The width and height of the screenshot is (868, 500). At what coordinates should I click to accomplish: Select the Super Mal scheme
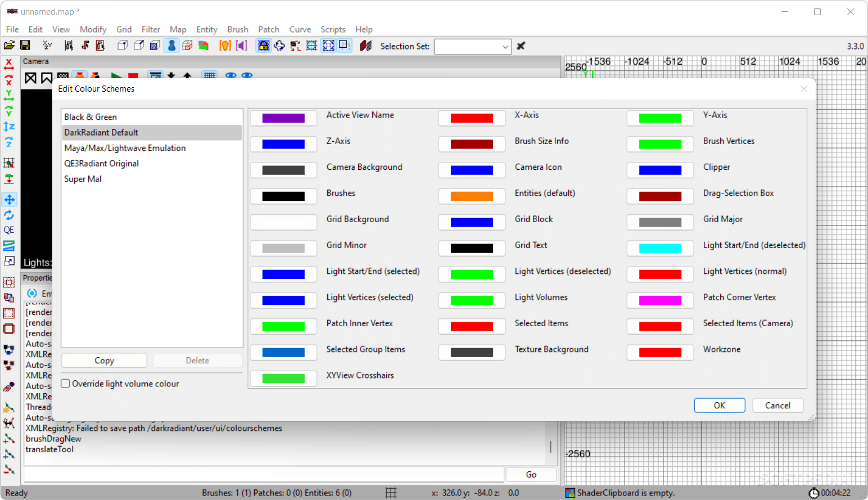point(152,179)
